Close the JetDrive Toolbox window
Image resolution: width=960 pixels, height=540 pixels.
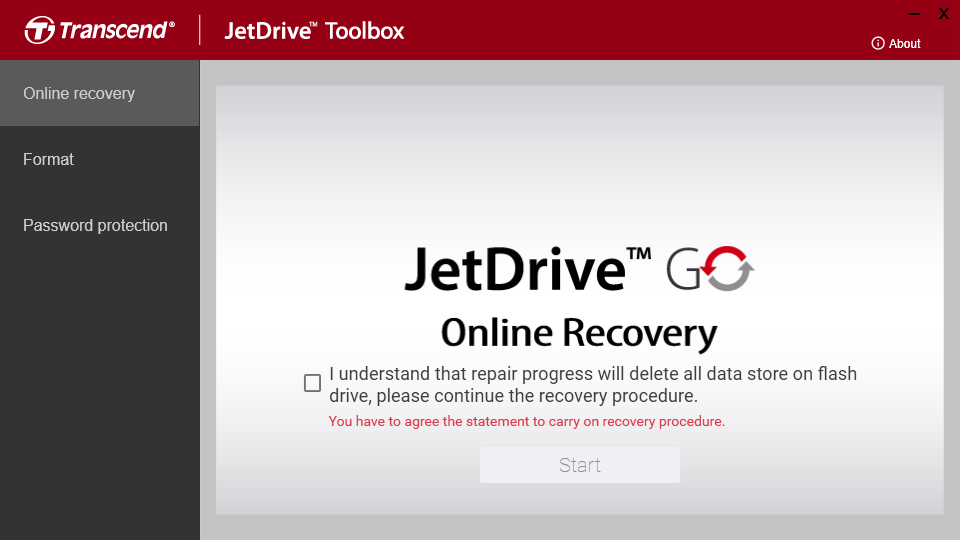click(x=943, y=13)
